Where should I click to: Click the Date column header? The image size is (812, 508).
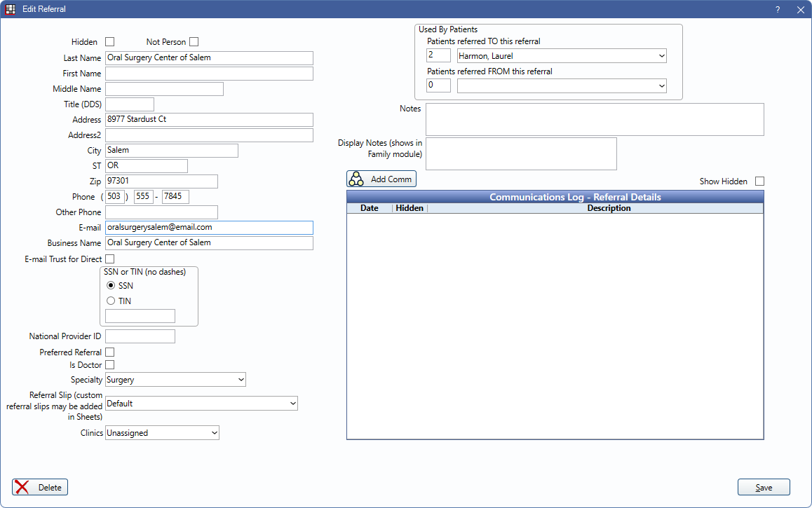(x=370, y=208)
